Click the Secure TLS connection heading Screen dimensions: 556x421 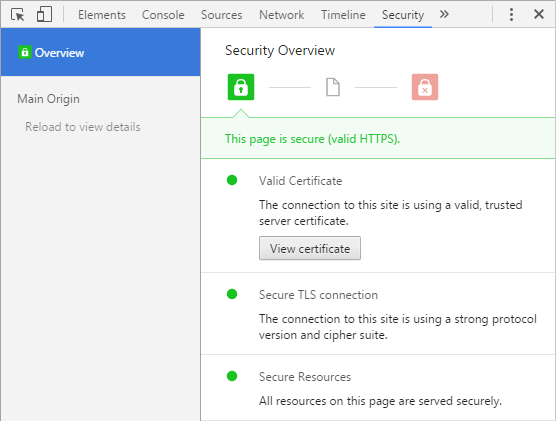tap(318, 295)
